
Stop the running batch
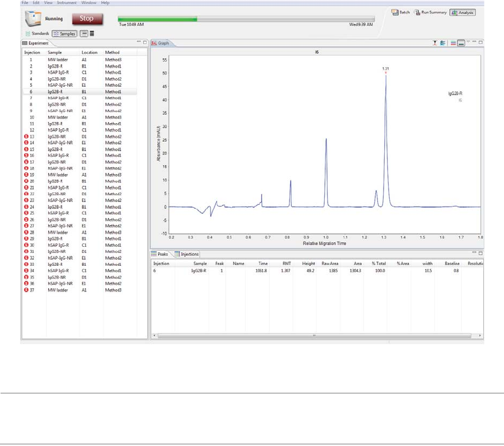tap(87, 18)
